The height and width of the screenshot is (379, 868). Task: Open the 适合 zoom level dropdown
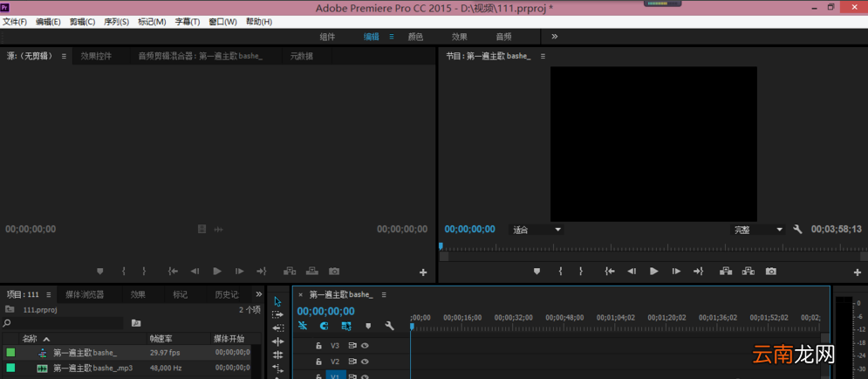point(537,230)
